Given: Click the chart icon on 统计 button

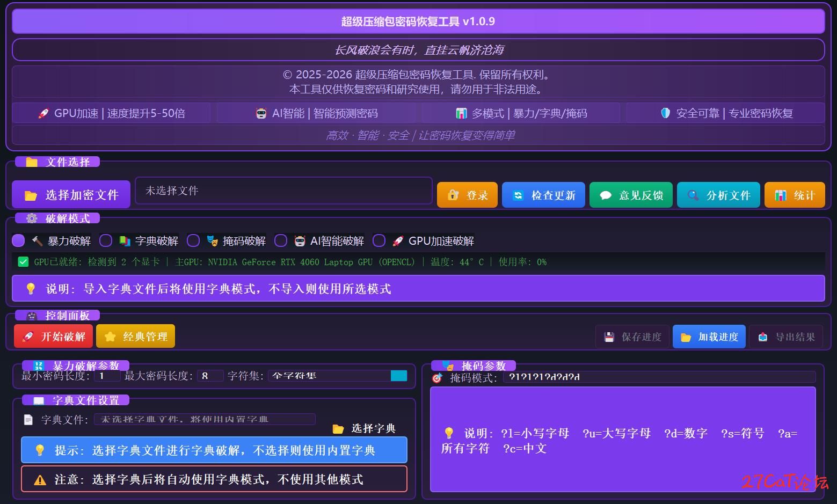Looking at the screenshot, I should 781,195.
